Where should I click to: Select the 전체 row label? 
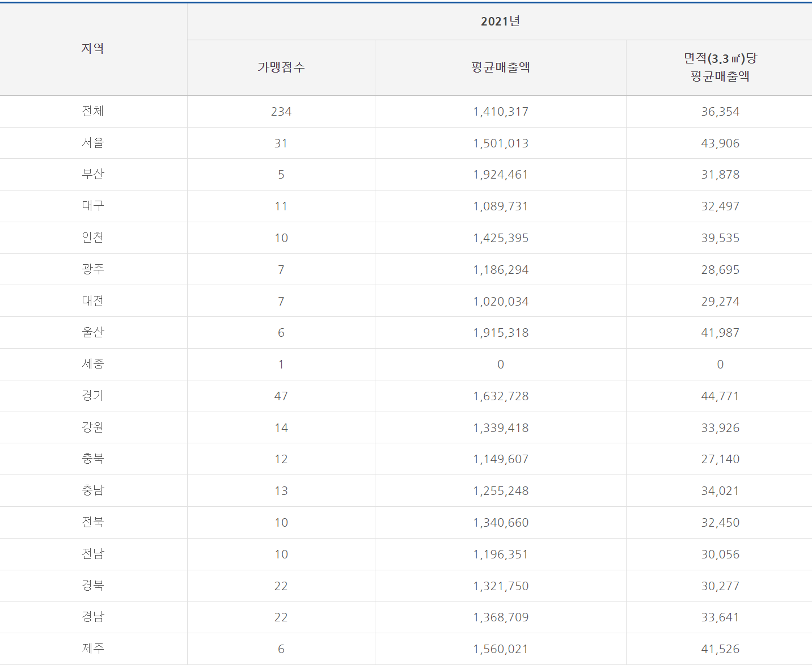[93, 111]
